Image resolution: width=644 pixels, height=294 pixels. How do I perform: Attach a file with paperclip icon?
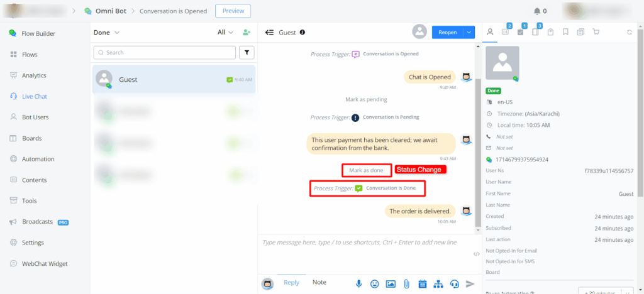click(x=407, y=283)
